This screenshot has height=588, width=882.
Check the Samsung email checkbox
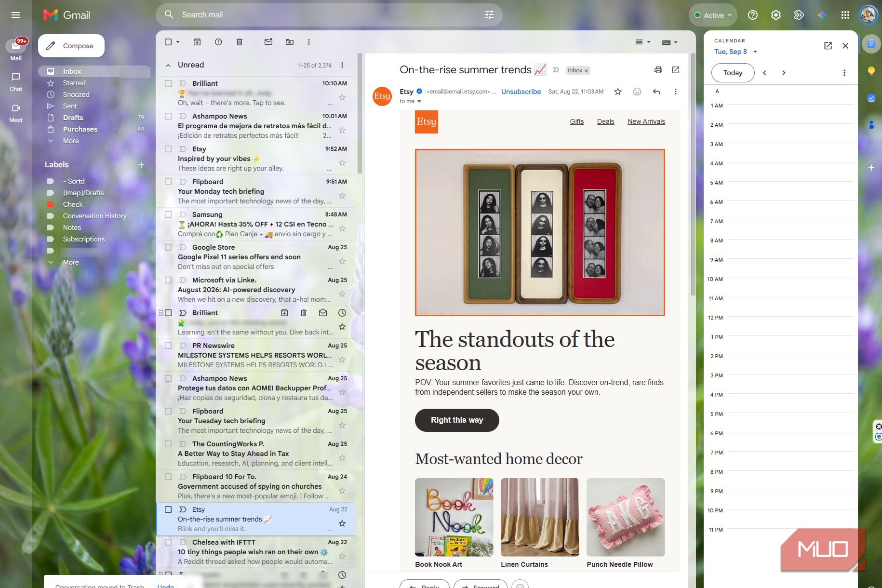[x=168, y=214]
